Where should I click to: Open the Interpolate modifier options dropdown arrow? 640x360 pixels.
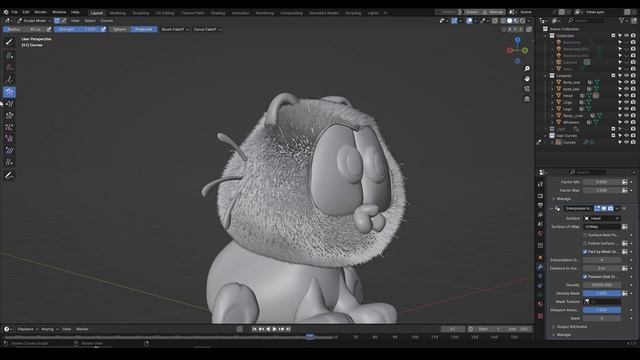[x=617, y=209]
